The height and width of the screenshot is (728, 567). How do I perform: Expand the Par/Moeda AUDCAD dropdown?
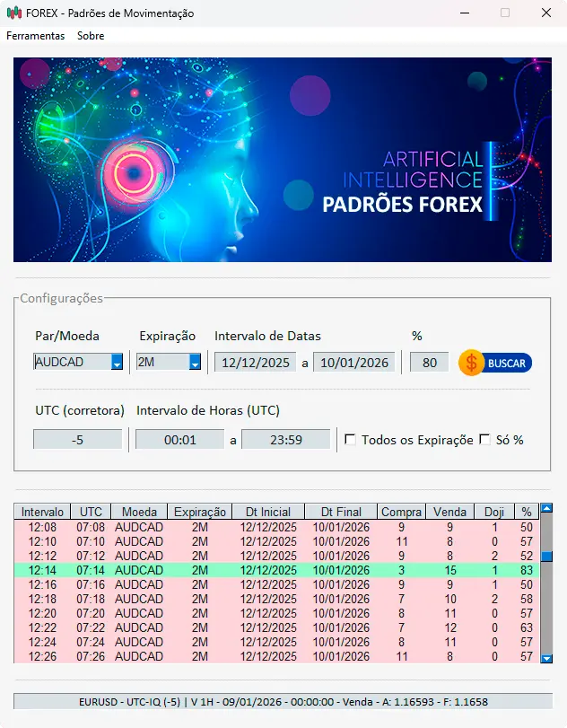(x=117, y=363)
